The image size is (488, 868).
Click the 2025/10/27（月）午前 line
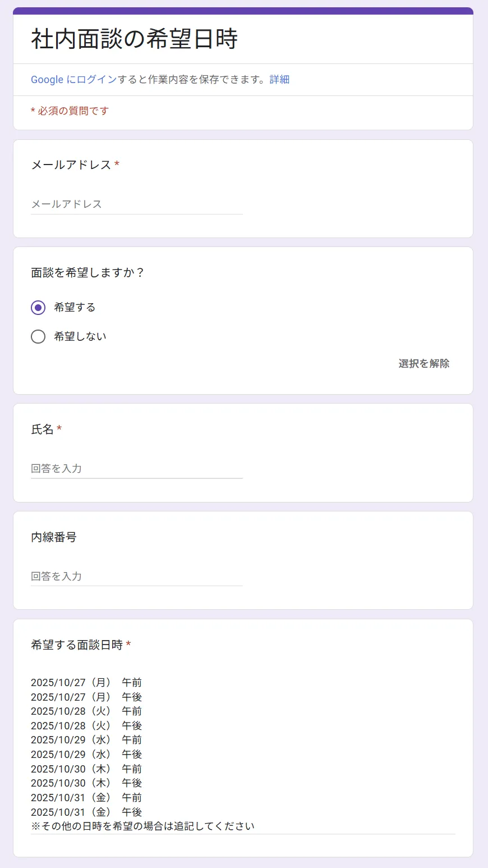[86, 683]
